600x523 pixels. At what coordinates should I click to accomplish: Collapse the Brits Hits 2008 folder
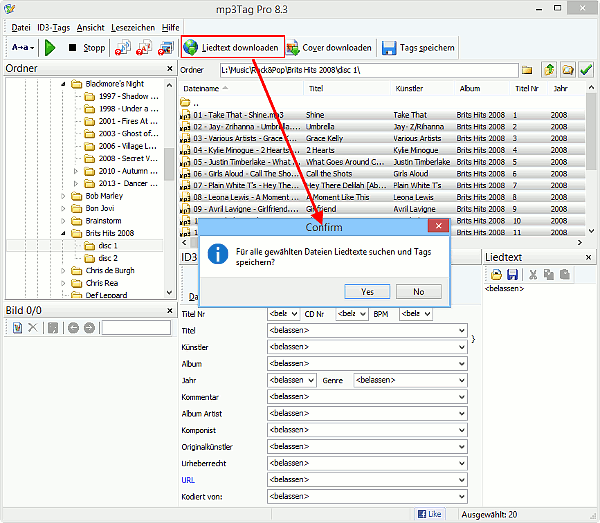(63, 233)
